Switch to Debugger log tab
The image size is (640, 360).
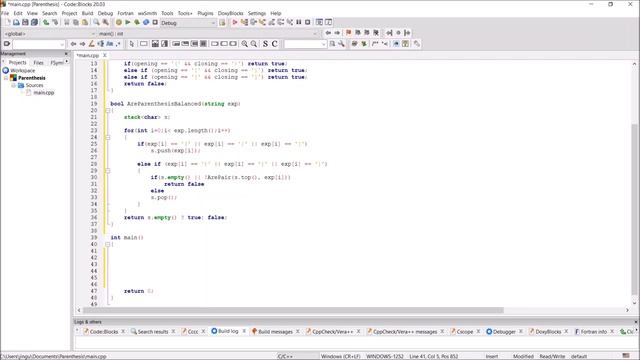click(x=504, y=331)
